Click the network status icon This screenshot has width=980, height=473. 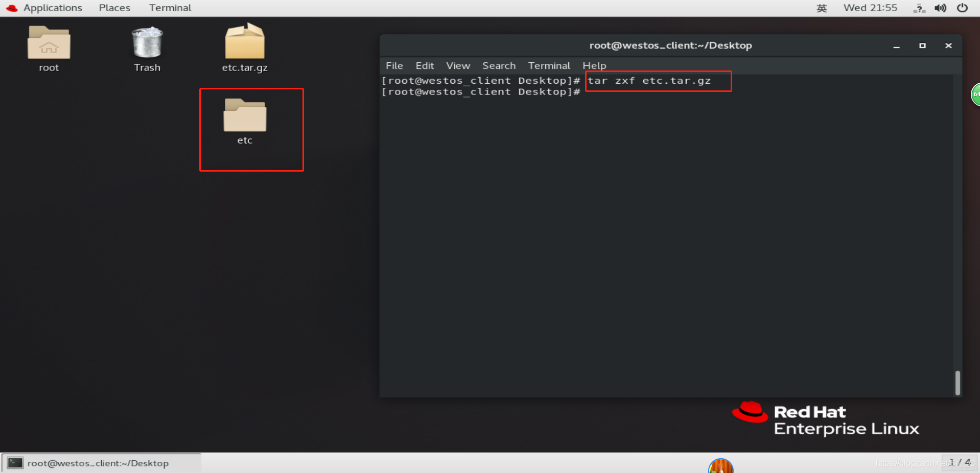point(919,8)
